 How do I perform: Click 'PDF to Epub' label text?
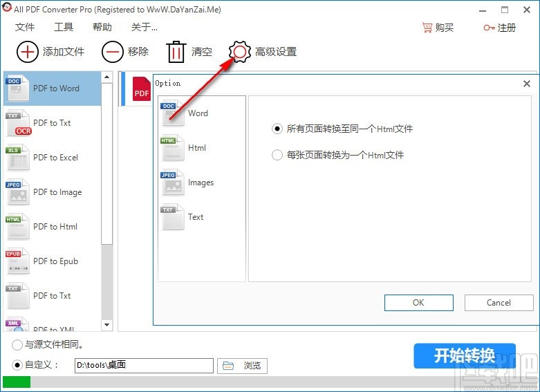[x=56, y=261]
